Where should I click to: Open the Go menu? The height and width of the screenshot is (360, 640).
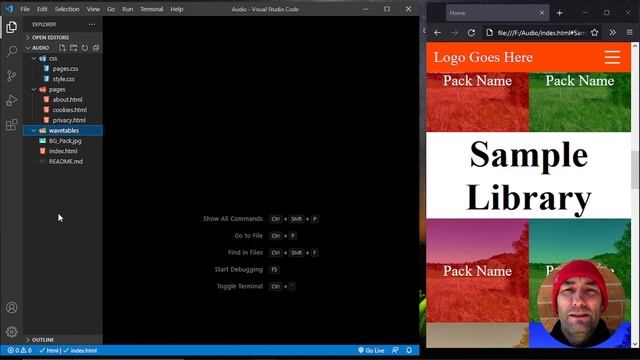click(x=111, y=9)
